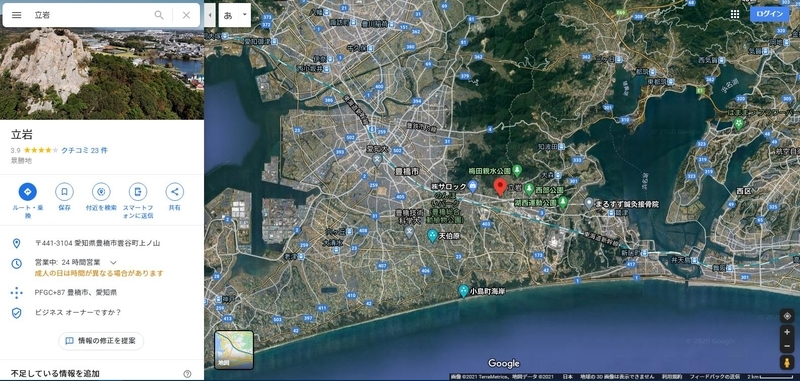This screenshot has height=381, width=800.
Task: Clear the search with the X icon
Action: point(186,15)
